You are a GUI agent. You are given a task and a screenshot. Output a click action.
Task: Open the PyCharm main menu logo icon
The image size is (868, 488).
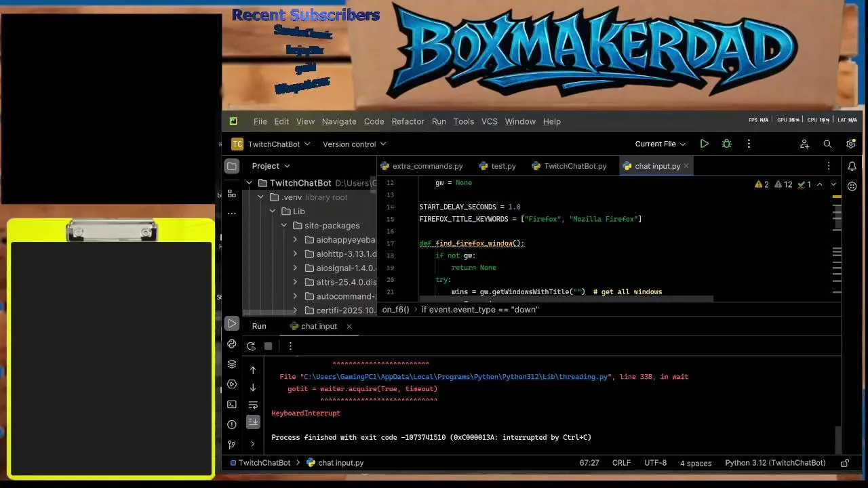click(233, 121)
